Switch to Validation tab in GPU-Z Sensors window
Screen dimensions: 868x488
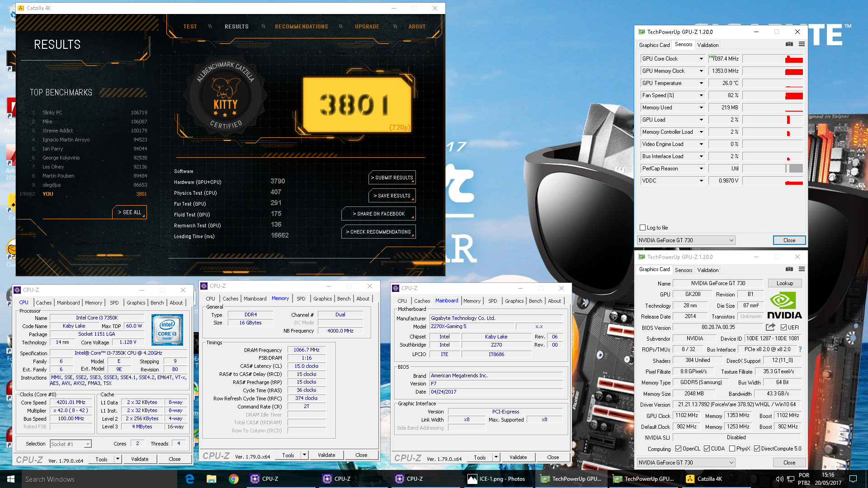pyautogui.click(x=708, y=45)
